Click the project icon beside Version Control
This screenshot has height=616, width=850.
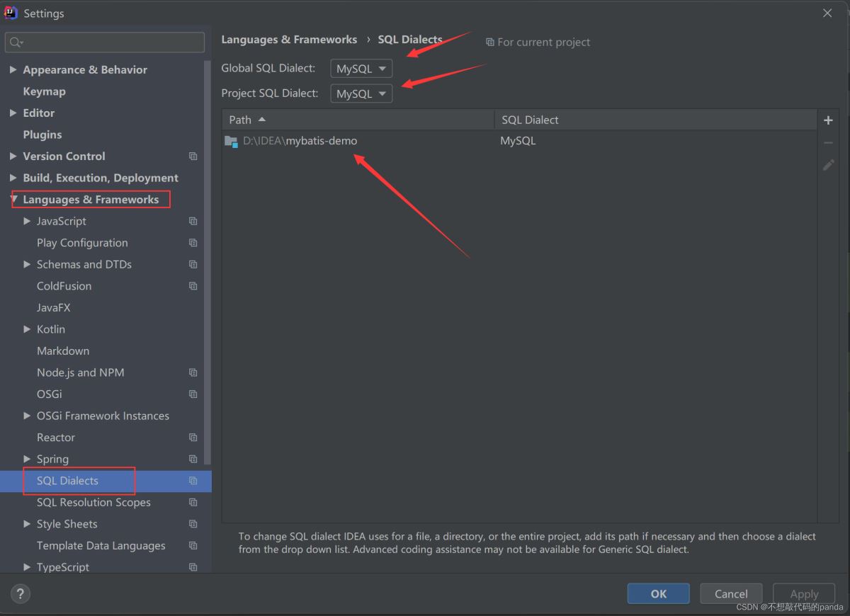[x=193, y=156]
